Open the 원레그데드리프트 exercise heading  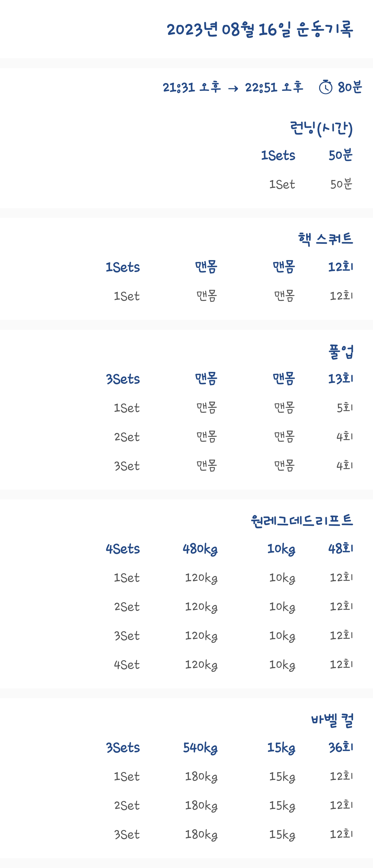pos(302,521)
